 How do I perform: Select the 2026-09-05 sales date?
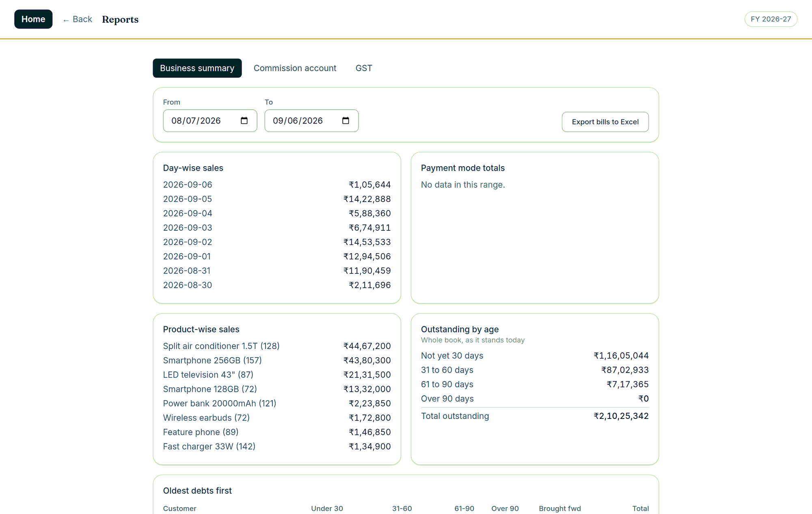click(x=188, y=199)
